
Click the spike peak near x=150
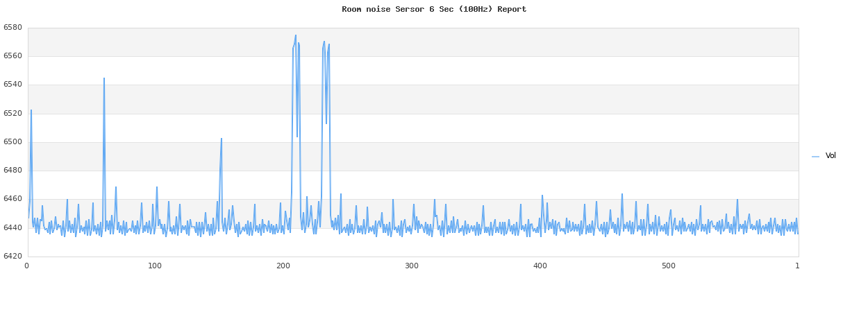[x=222, y=138]
